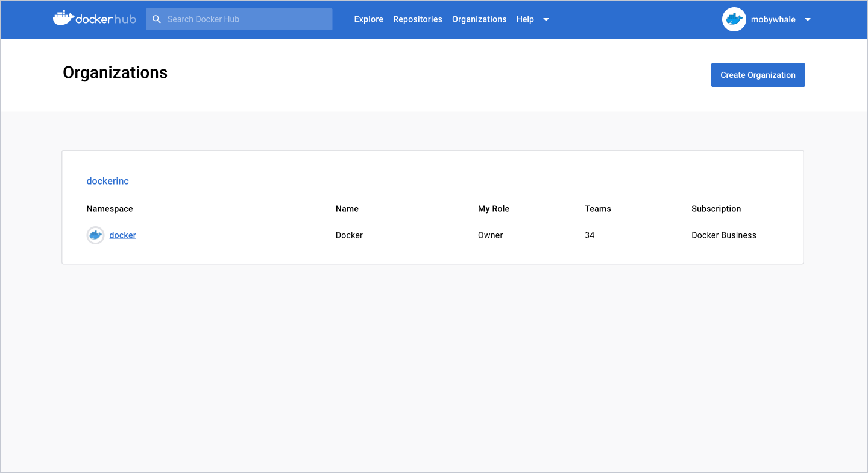Click the Docker name cell
This screenshot has height=473, width=868.
349,235
